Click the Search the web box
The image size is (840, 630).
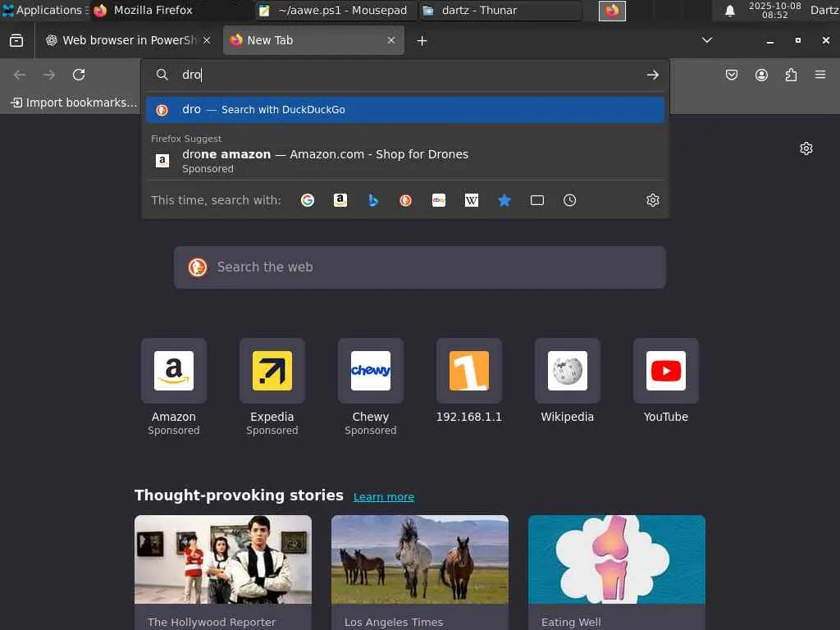point(420,267)
